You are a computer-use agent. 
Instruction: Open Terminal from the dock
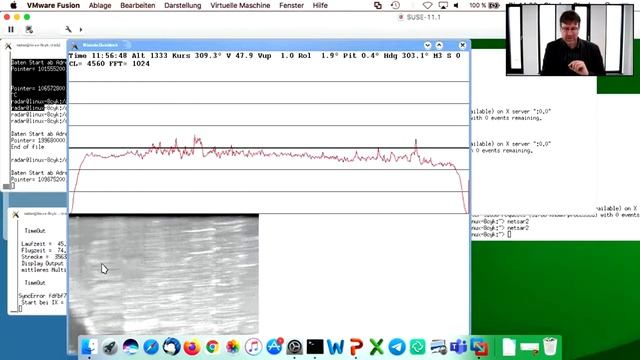click(315, 347)
